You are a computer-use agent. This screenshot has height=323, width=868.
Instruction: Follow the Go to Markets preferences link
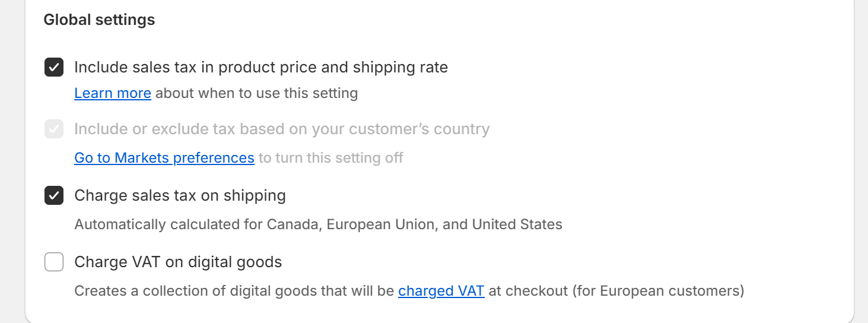point(164,158)
